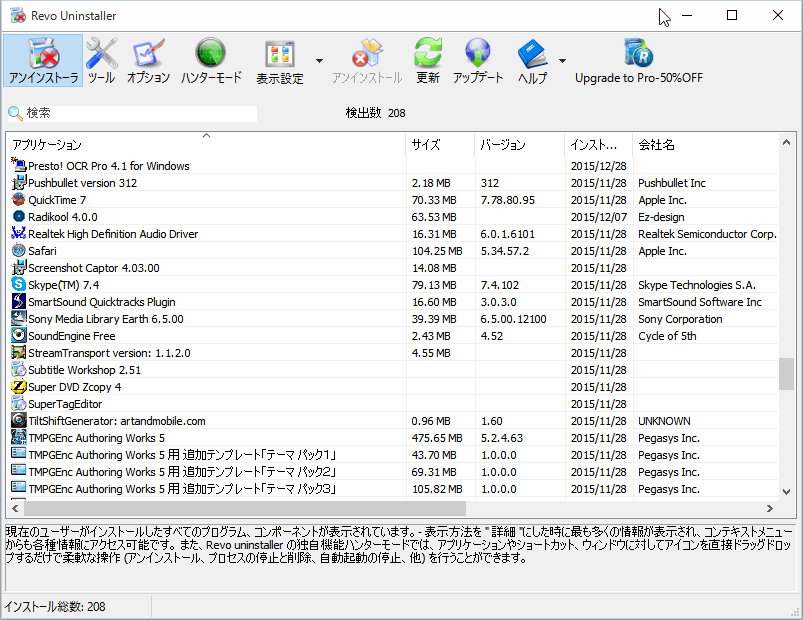Click Upgrade to Pro-50%OFF icon
Image resolution: width=803 pixels, height=620 pixels.
coord(639,60)
